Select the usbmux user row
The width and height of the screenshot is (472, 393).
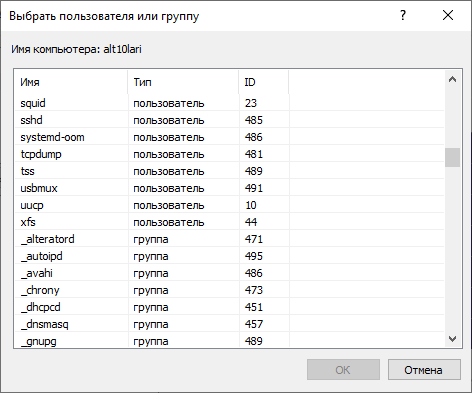(229, 188)
